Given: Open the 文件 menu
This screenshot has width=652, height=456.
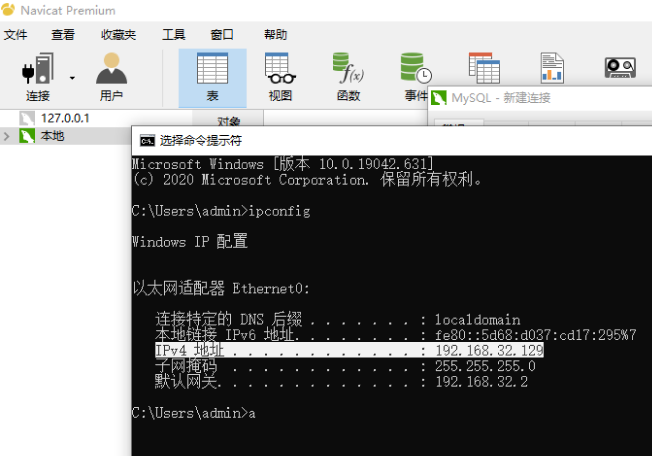Looking at the screenshot, I should click(x=16, y=35).
